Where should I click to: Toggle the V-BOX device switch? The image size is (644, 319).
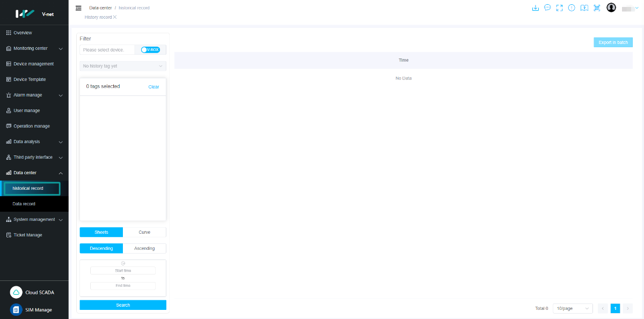click(x=150, y=50)
